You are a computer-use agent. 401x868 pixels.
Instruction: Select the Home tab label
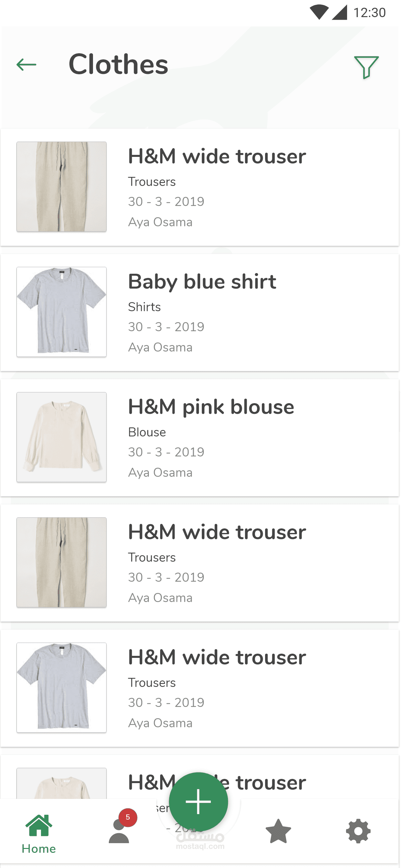point(39,849)
